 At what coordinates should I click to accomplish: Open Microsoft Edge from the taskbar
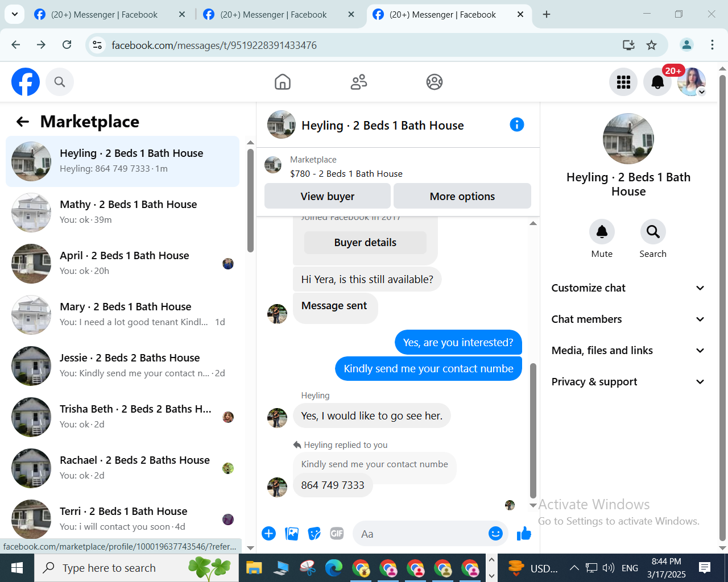click(x=334, y=568)
